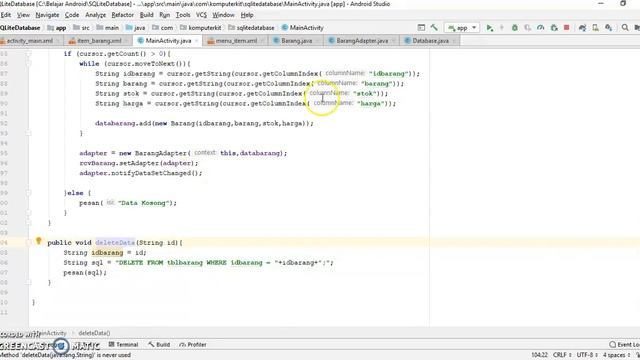
Task: Switch to item_barang.xml tab
Action: click(x=99, y=41)
